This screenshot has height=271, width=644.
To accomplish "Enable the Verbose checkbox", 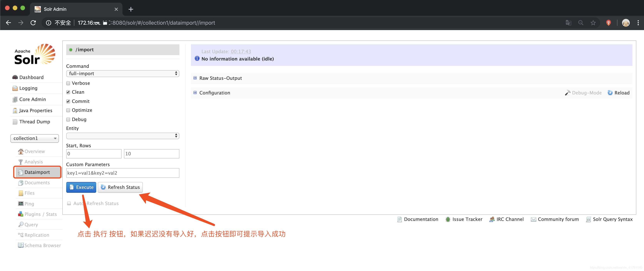I will click(x=68, y=83).
